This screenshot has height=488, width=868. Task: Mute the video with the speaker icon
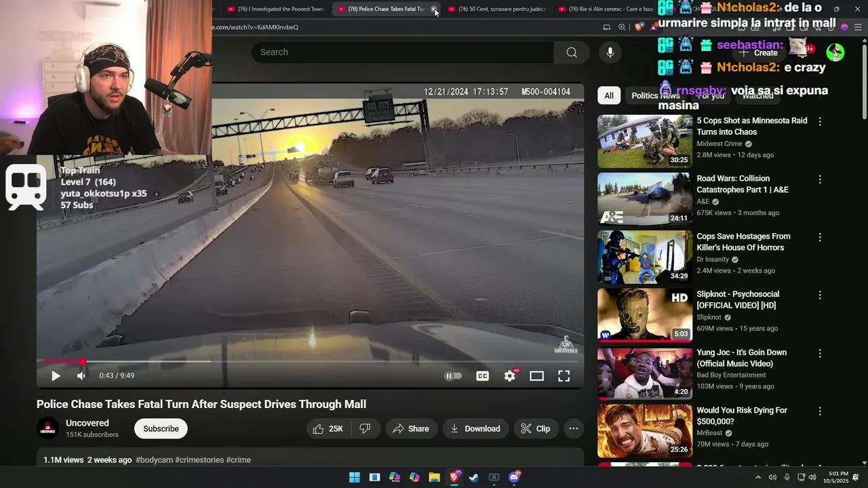pos(81,375)
